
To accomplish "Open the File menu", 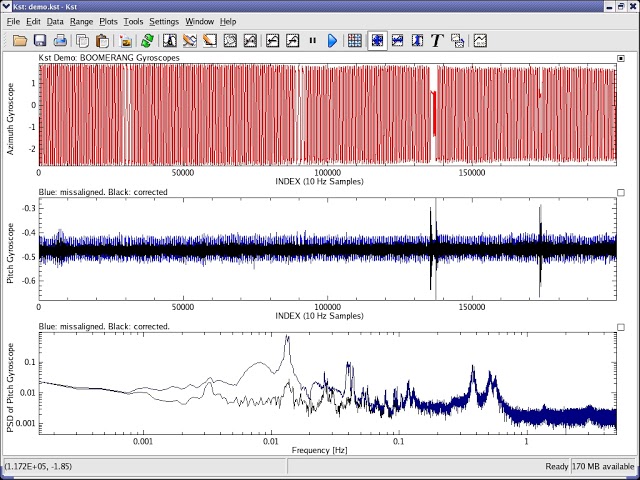I will click(13, 22).
